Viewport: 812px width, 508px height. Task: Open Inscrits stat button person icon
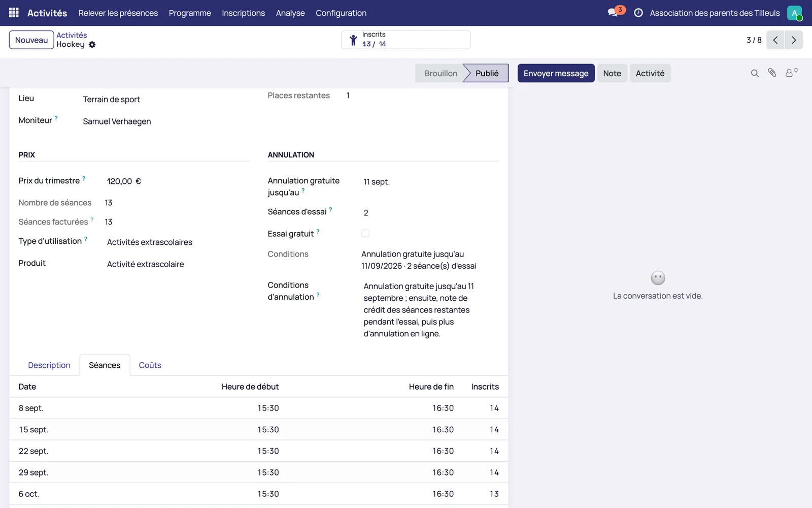tap(353, 40)
